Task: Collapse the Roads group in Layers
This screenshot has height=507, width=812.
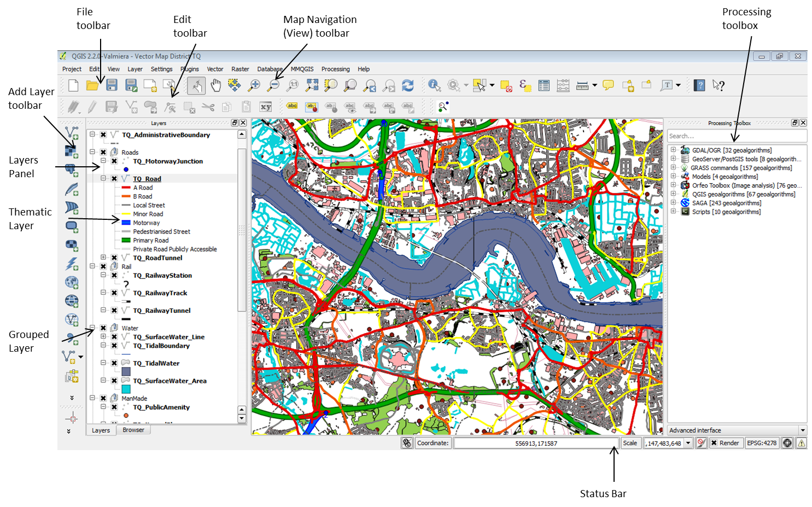Action: (x=92, y=152)
